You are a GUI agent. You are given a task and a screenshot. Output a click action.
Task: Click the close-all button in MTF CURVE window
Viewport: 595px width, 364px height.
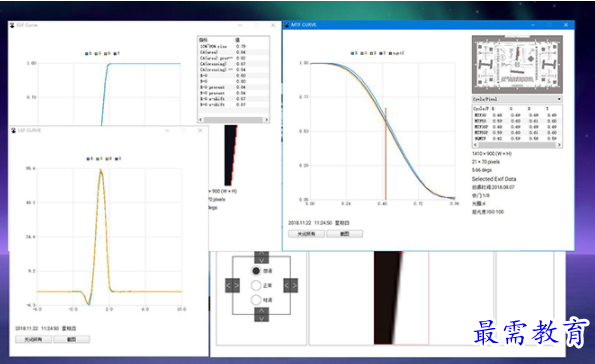coord(306,234)
